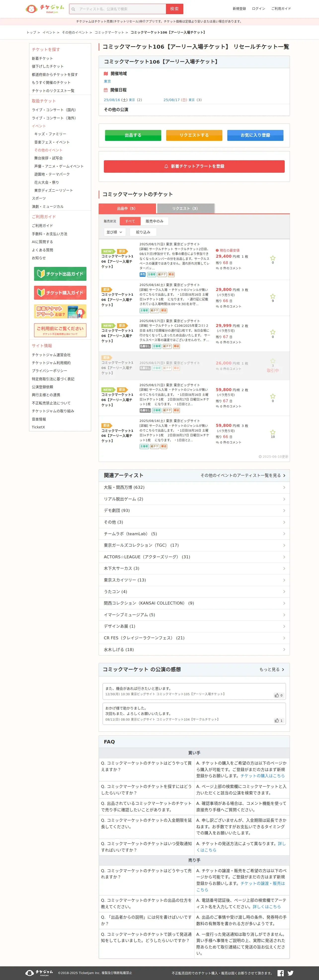Open 値下げしたチケット in the sidebar
The image size is (319, 980).
click(x=47, y=67)
